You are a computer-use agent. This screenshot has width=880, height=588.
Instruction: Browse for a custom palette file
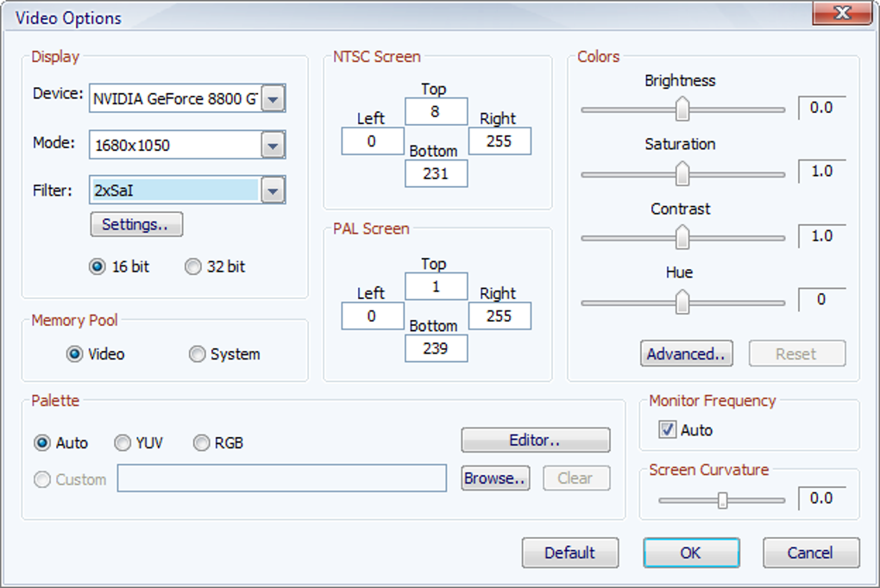click(495, 478)
